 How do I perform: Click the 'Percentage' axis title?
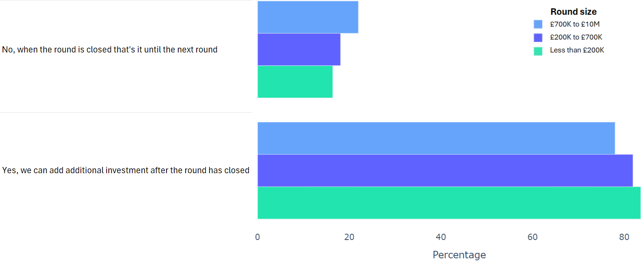pyautogui.click(x=459, y=255)
